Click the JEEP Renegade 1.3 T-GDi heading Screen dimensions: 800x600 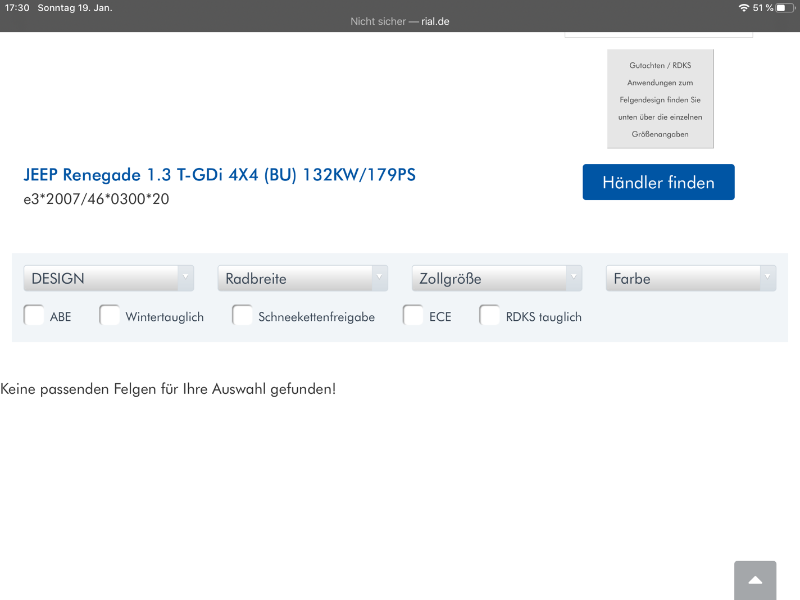click(219, 175)
